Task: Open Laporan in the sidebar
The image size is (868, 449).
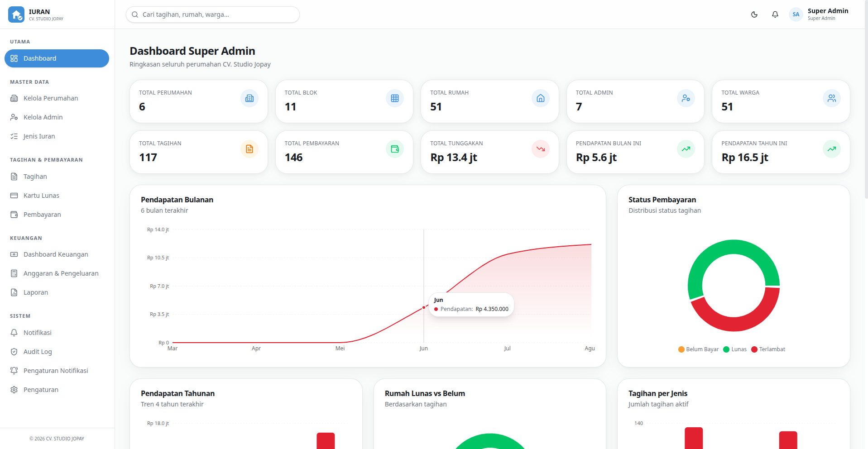Action: [57, 292]
